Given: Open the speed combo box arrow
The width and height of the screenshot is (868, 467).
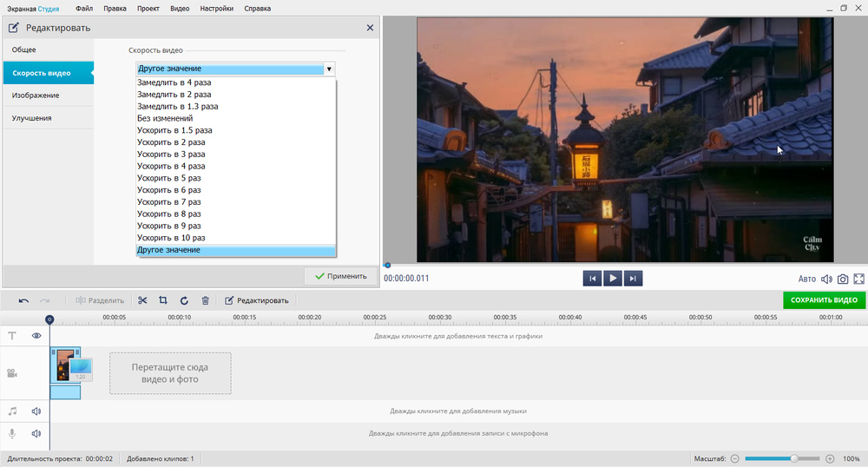Looking at the screenshot, I should point(329,69).
